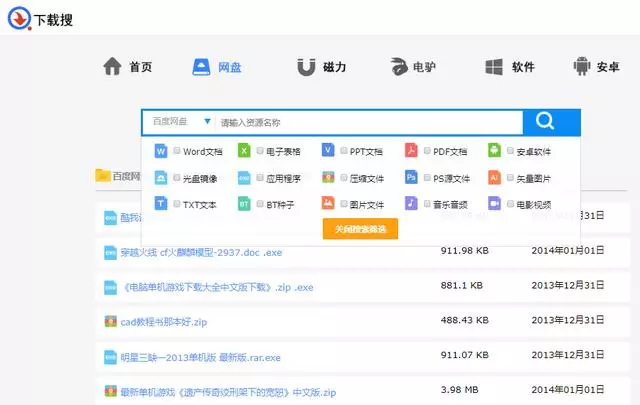Click the PS源文件 Ps icon
Viewport: 640px width, 405px height.
point(411,177)
